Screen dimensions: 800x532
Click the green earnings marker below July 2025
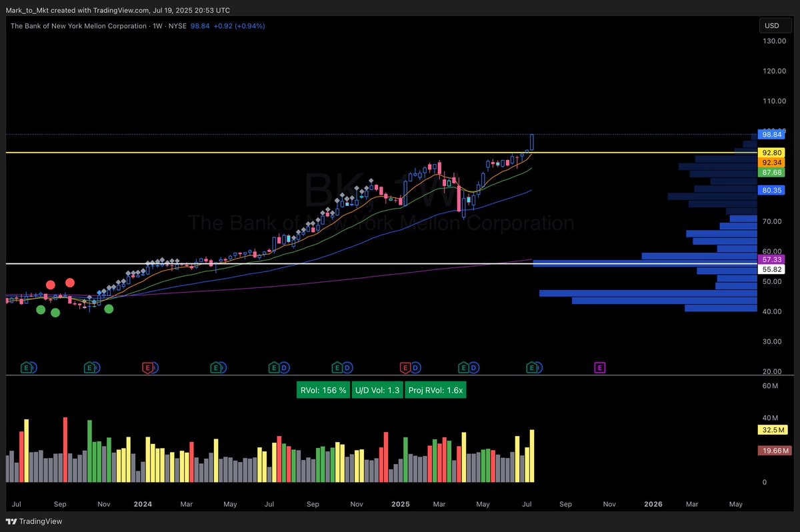click(x=532, y=367)
